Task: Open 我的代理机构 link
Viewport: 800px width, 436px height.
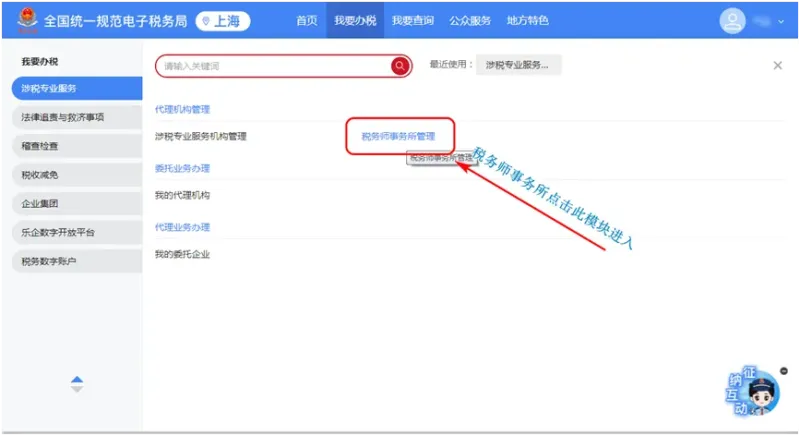Action: pos(182,195)
